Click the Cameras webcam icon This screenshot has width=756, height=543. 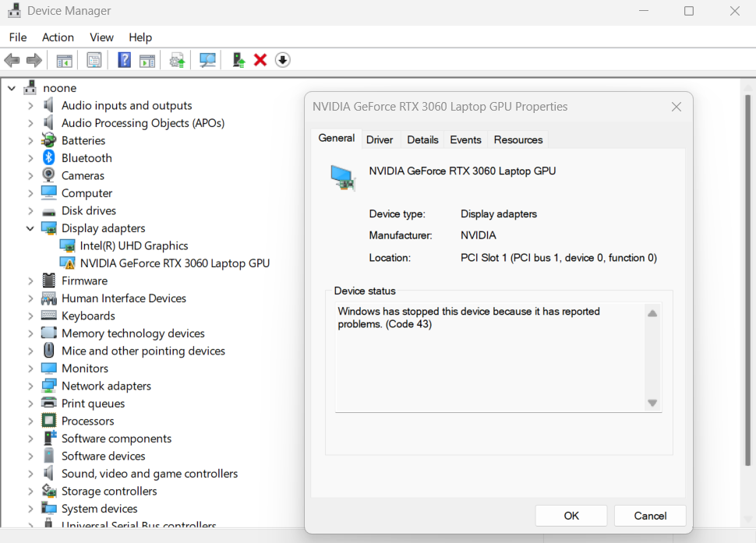[x=48, y=175]
